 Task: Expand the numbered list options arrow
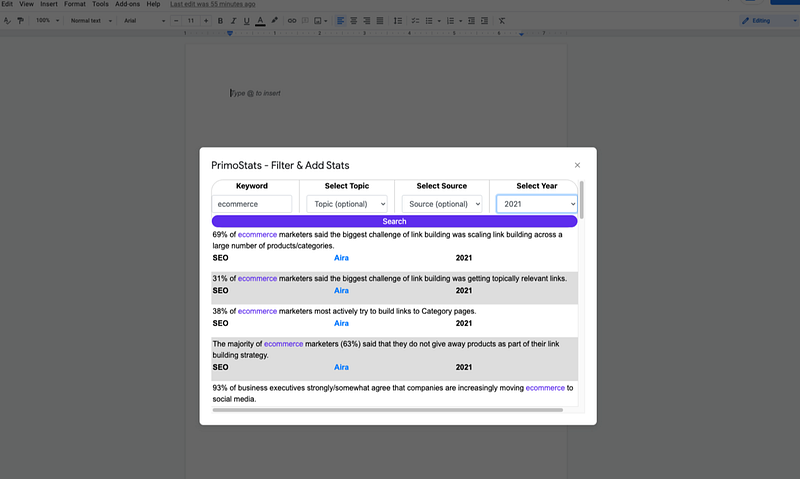click(460, 21)
